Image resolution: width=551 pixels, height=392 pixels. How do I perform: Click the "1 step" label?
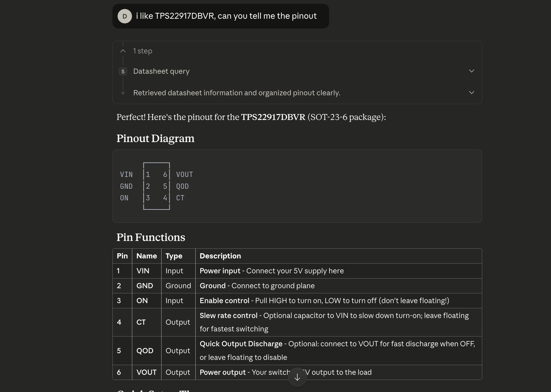pyautogui.click(x=142, y=51)
